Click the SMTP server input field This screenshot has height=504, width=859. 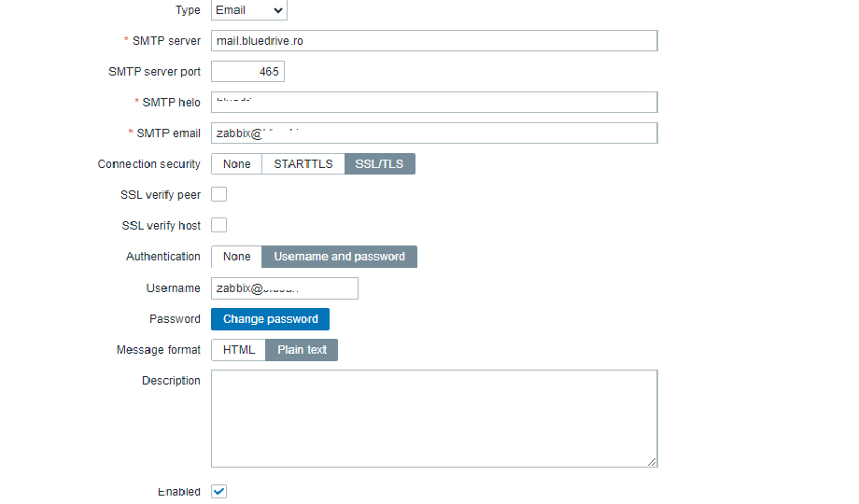[x=434, y=41]
